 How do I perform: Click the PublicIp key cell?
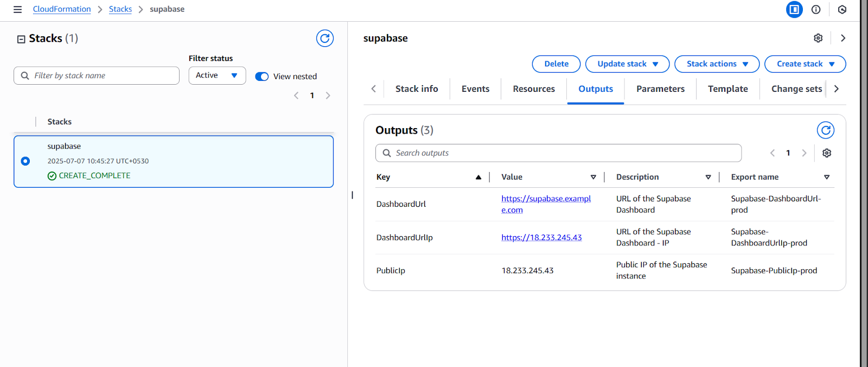coord(391,271)
